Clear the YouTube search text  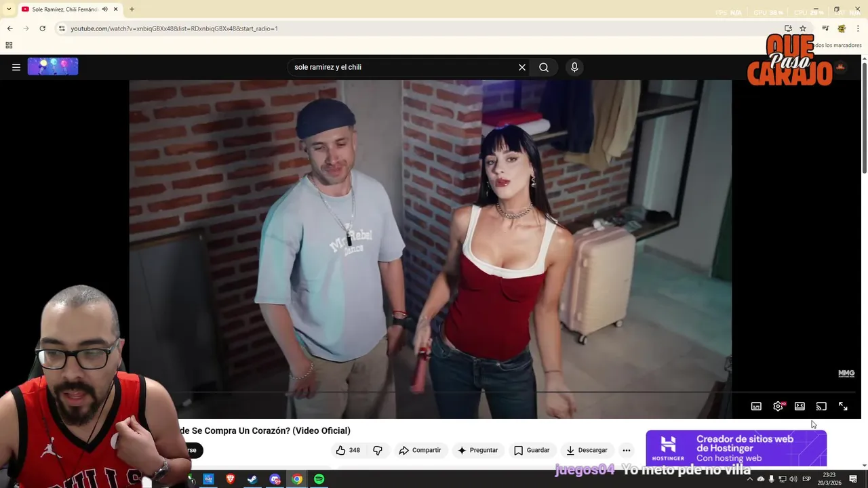pyautogui.click(x=522, y=67)
